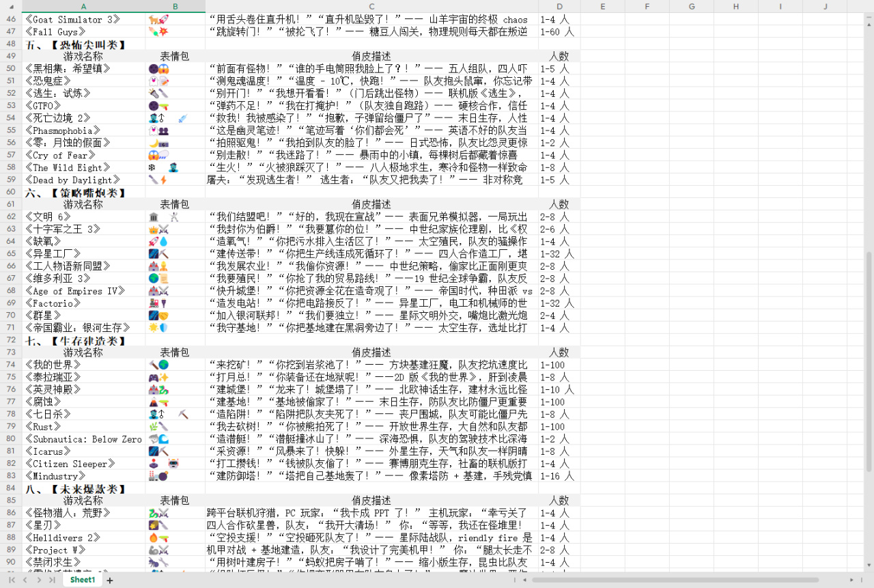Screen dimensions: 874x588
Task: Click the emoji cell in 《文明 6》 row
Action: 175,216
